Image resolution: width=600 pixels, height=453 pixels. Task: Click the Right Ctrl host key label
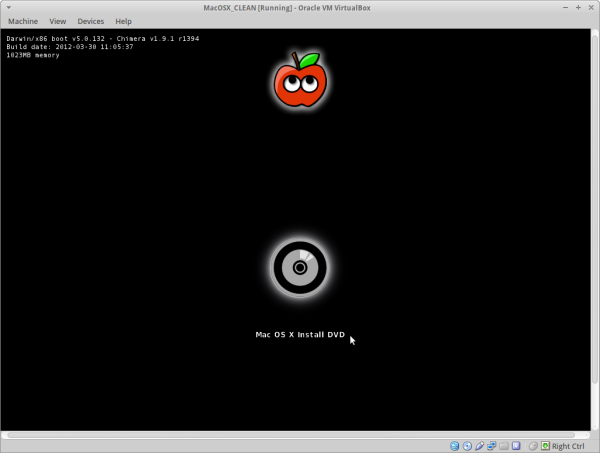point(568,446)
